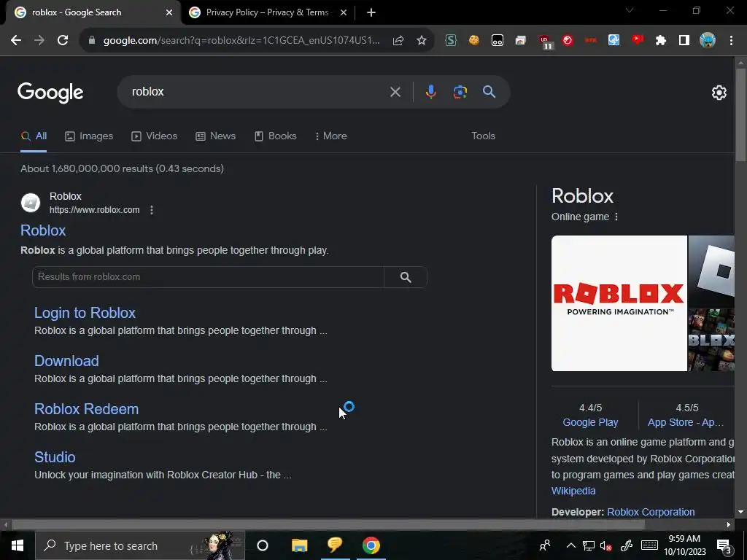Open a new browser tab
Screen dimensions: 747x560
pos(371,13)
